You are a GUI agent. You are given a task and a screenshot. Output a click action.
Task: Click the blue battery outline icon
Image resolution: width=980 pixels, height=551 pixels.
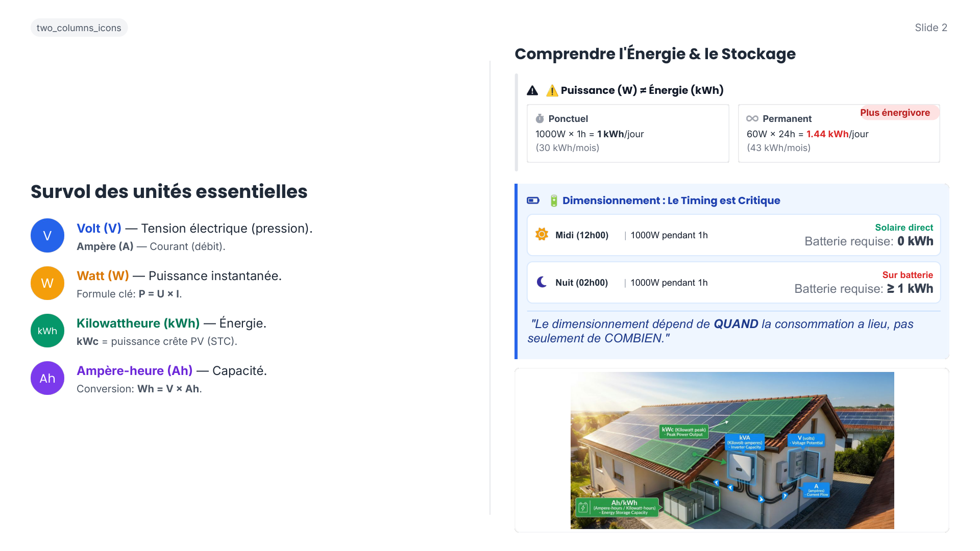click(x=533, y=201)
